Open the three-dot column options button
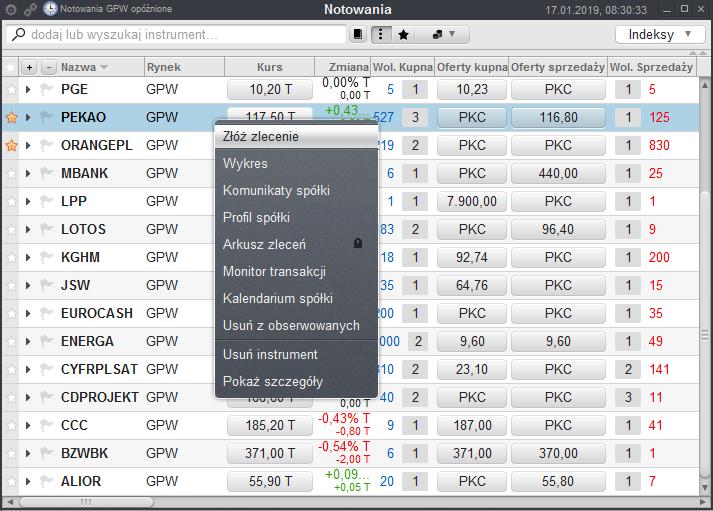This screenshot has height=511, width=713. [381, 35]
